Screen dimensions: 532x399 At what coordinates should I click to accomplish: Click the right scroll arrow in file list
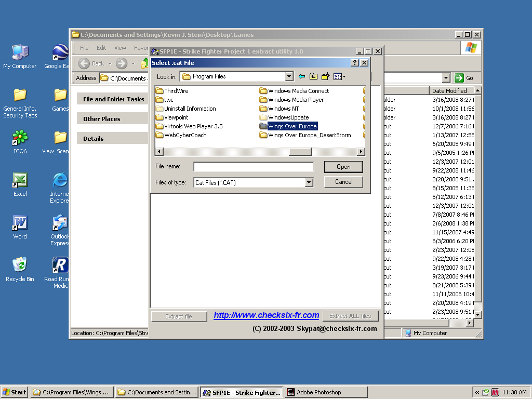point(361,151)
